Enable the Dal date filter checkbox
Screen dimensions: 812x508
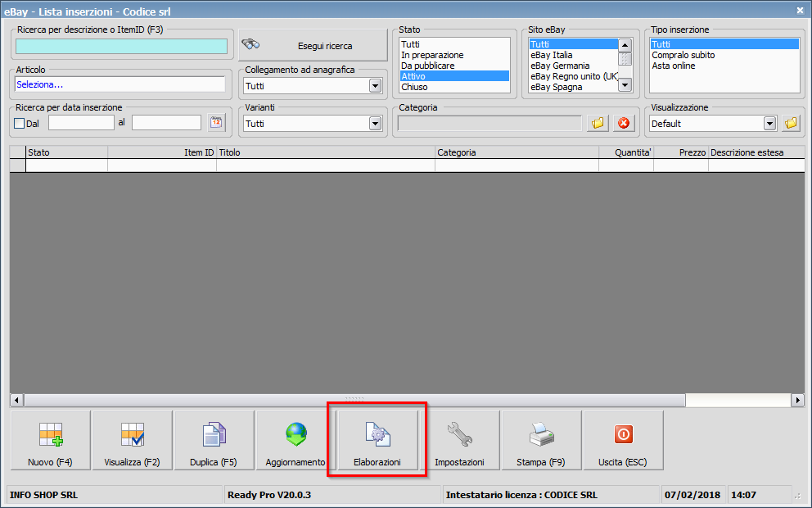coord(20,124)
